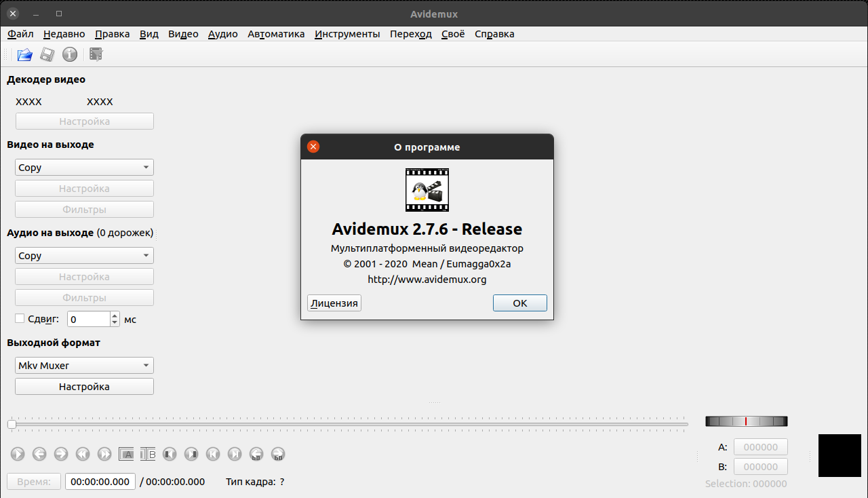The image size is (868, 498).
Task: Click the Лицензия button
Action: (x=334, y=303)
